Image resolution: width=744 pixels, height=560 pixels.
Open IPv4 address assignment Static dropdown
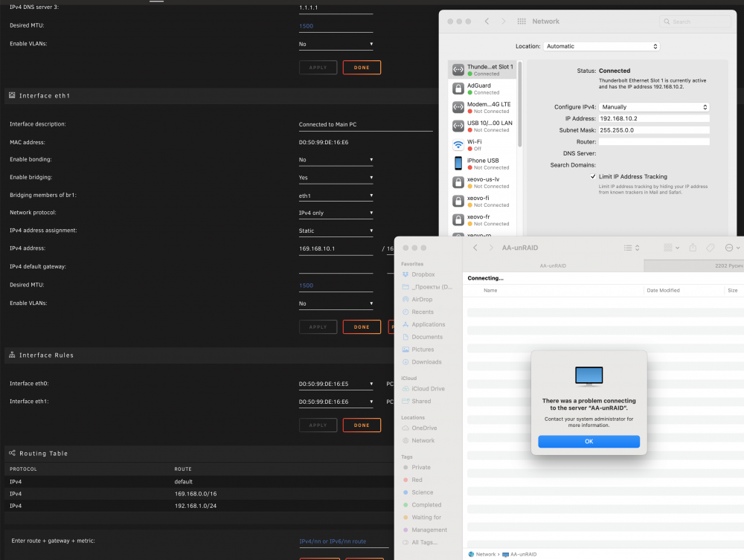coord(336,231)
